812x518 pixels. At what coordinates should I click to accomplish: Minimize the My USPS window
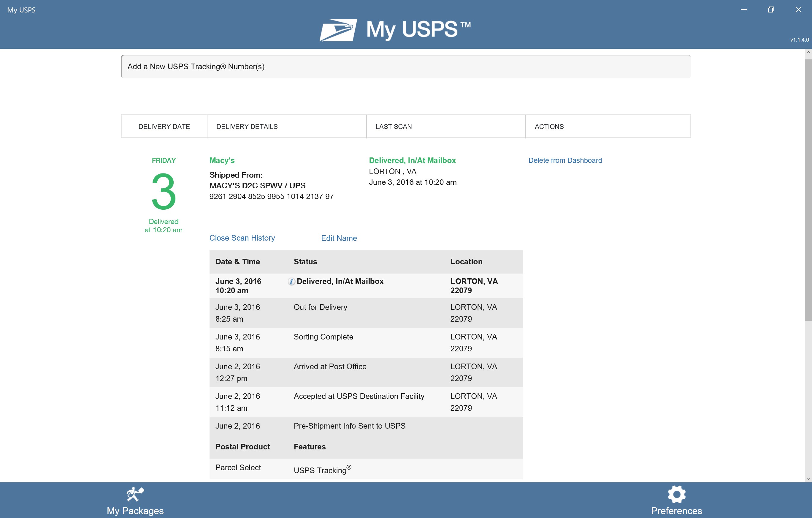[x=743, y=10]
